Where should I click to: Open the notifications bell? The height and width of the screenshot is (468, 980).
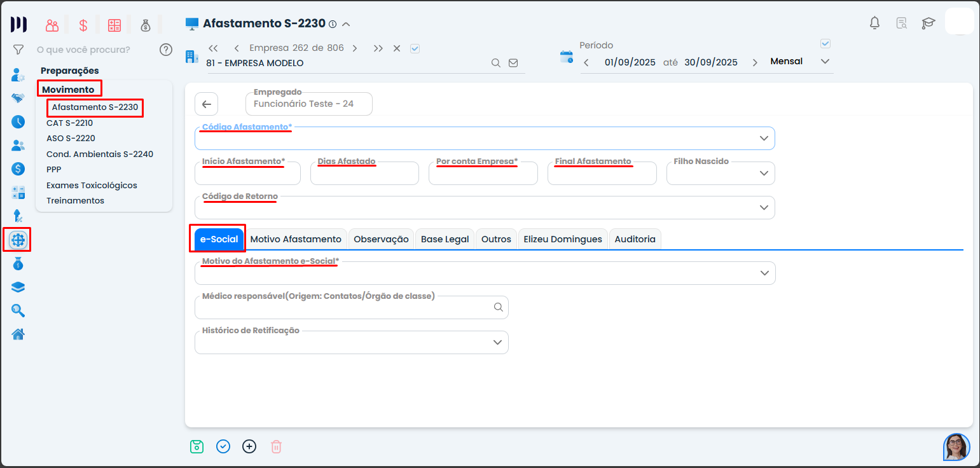875,24
